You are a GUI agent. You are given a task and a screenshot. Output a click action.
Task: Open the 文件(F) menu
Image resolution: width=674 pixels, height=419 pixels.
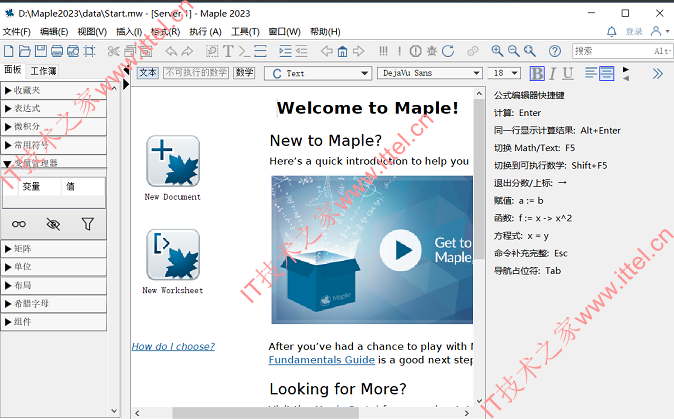(17, 32)
